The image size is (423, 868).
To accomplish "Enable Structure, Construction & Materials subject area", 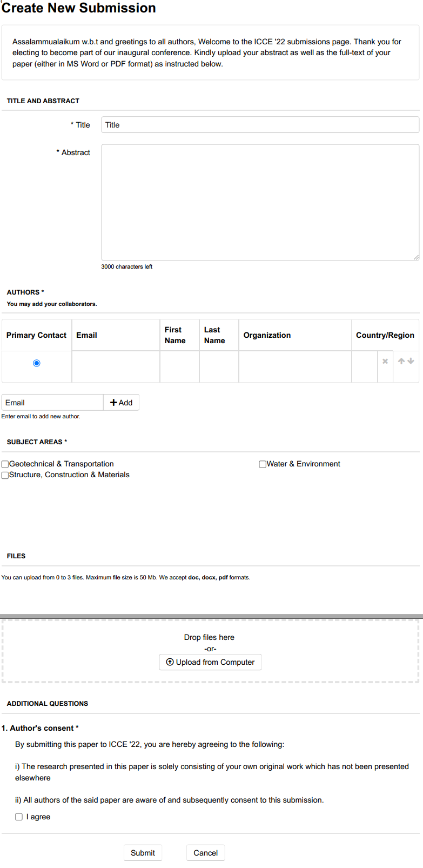I will [x=5, y=475].
